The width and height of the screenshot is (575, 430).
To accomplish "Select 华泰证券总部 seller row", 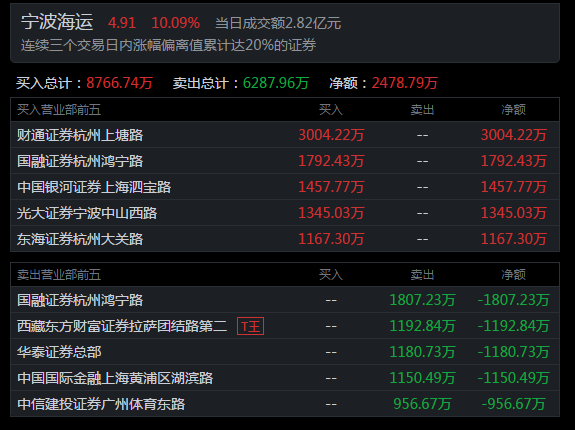I will pyautogui.click(x=285, y=352).
